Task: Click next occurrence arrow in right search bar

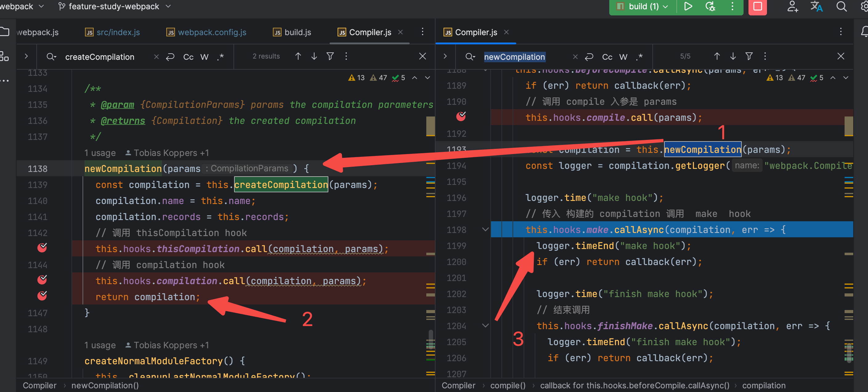Action: click(x=733, y=56)
